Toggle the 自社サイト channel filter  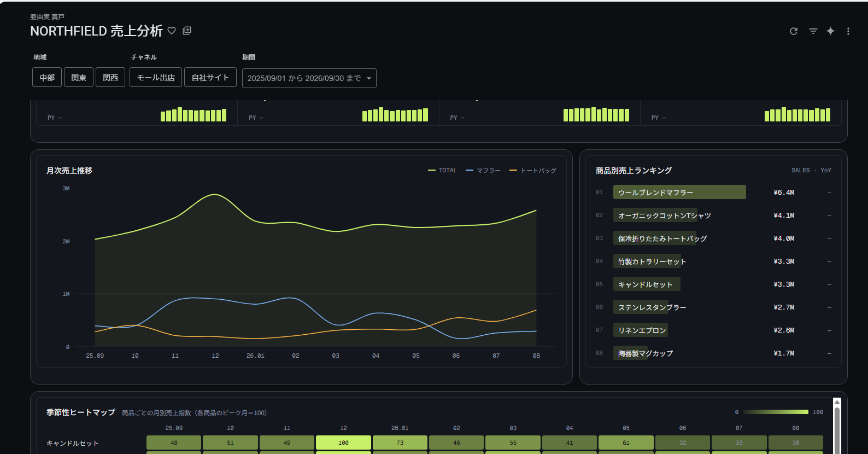pyautogui.click(x=210, y=78)
